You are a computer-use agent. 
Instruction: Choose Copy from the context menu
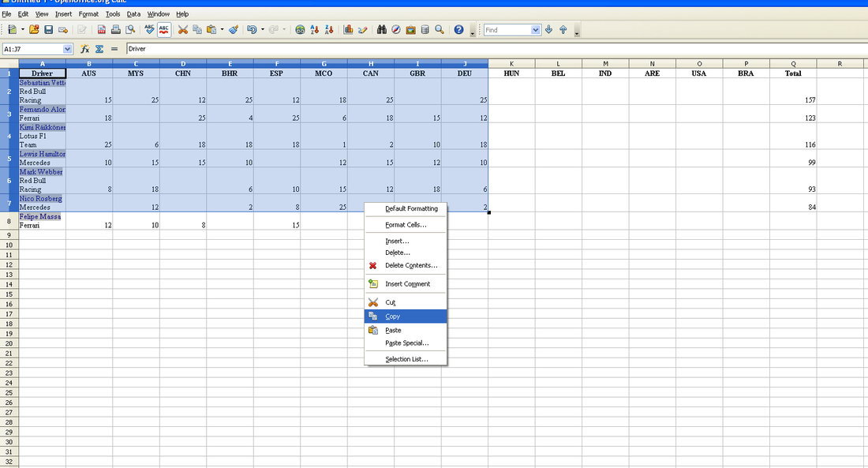click(x=392, y=316)
